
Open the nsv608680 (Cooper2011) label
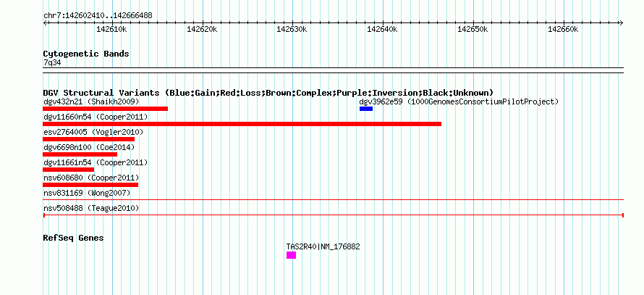[x=91, y=178]
